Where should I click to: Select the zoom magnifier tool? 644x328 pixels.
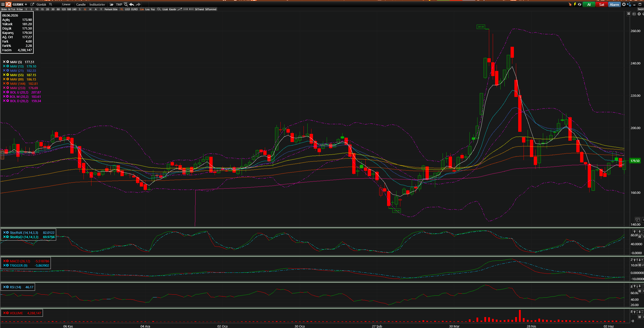click(159, 9)
